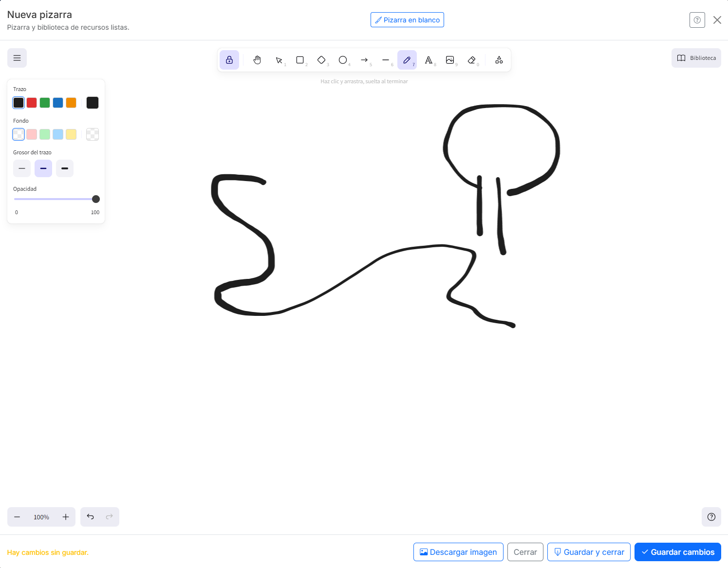
Task: Pick black stroke color swatch
Action: [x=19, y=103]
